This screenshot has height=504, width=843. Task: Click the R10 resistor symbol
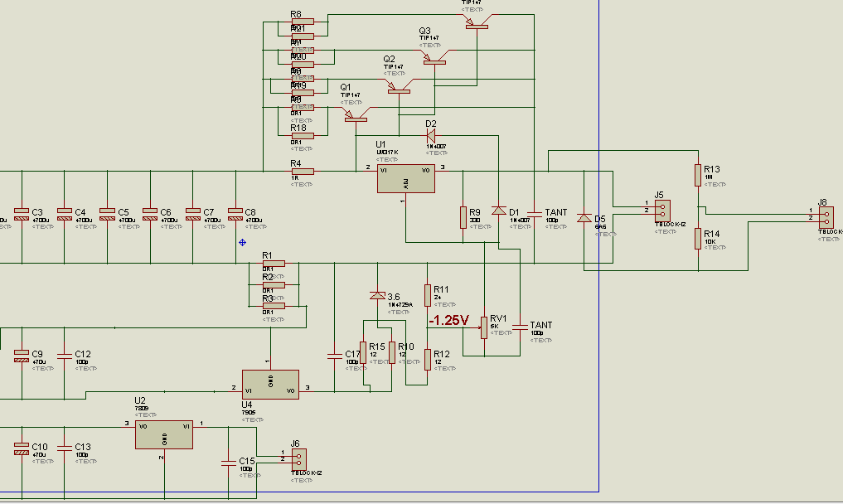(392, 353)
